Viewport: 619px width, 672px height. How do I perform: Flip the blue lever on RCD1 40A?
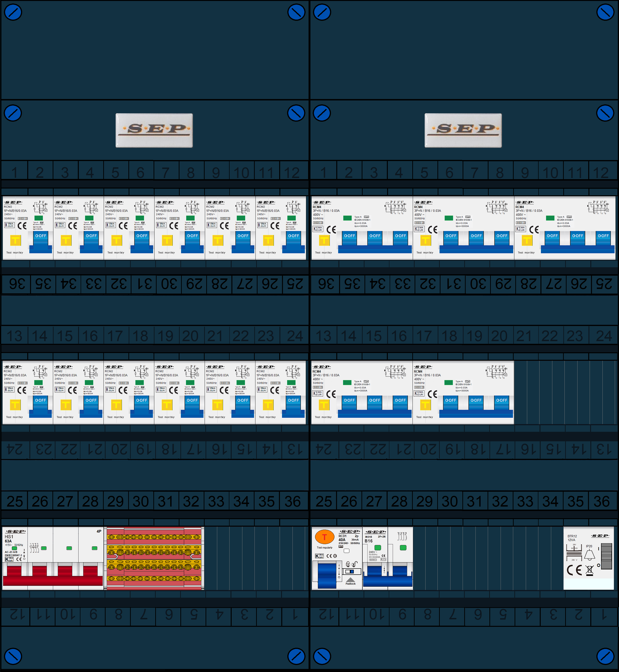click(327, 576)
